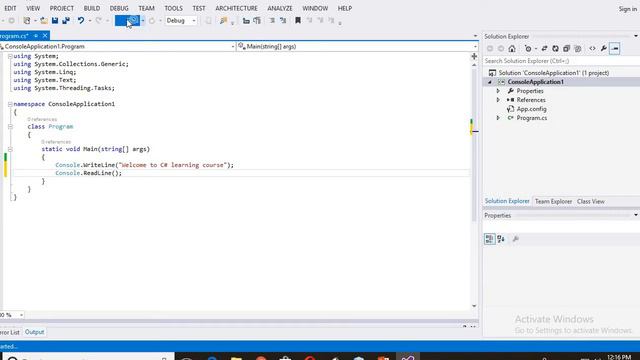The width and height of the screenshot is (640, 360).
Task: Open the ARCHITECTURE menu
Action: tap(236, 8)
